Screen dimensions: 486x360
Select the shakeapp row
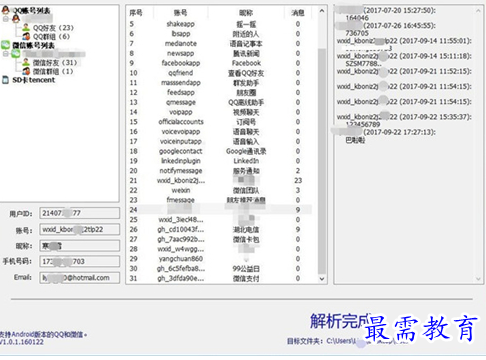tap(220, 24)
